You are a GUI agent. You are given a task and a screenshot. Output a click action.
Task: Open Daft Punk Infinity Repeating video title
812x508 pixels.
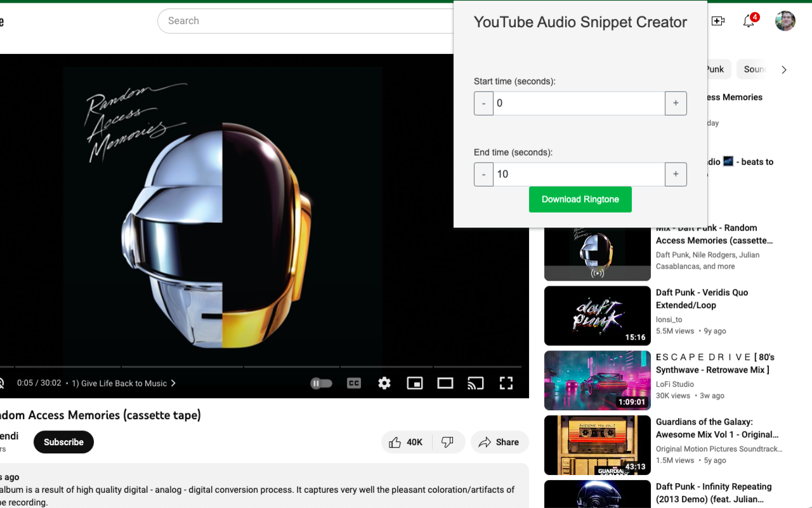pyautogui.click(x=714, y=493)
